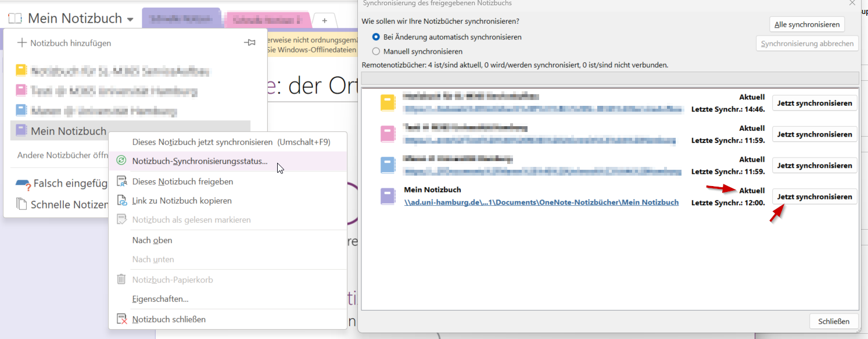This screenshot has width=868, height=339.
Task: Add a new section with plus tab
Action: click(324, 20)
